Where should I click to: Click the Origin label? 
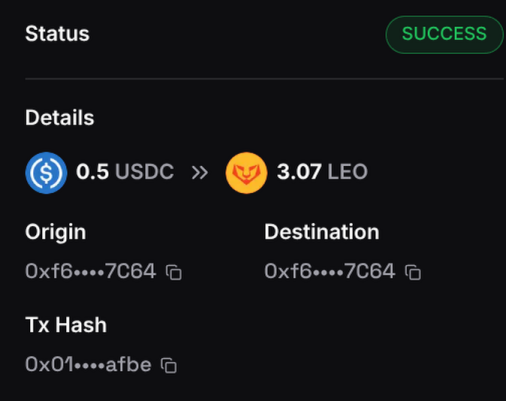tap(56, 232)
